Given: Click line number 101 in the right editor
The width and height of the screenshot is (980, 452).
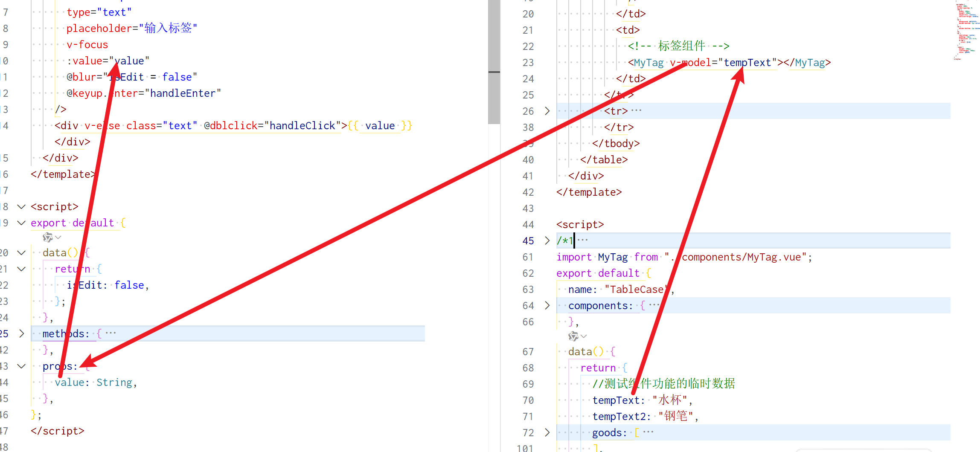Looking at the screenshot, I should click(x=525, y=448).
